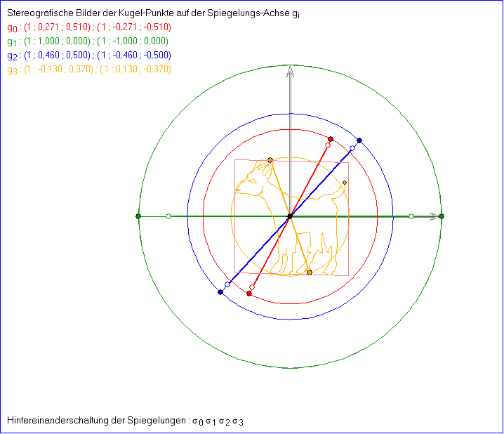Click the orange g3 label in the legend
This screenshot has height=434, width=504.
pyautogui.click(x=12, y=70)
